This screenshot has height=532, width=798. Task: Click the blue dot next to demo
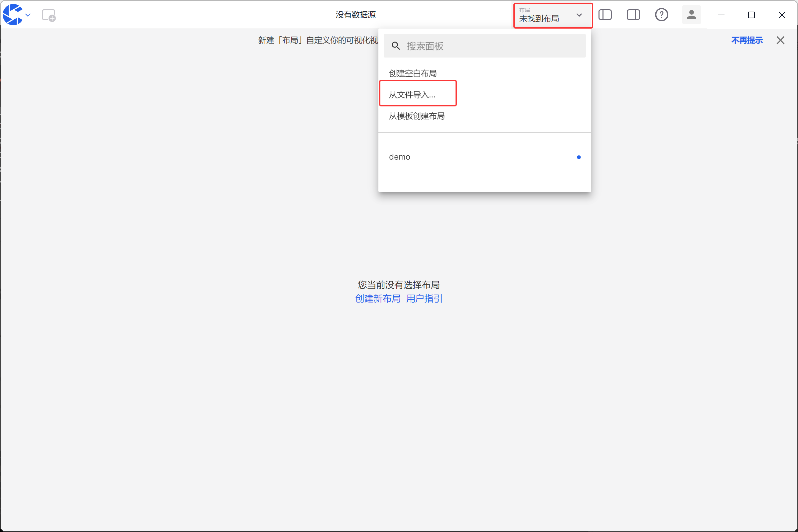[579, 157]
